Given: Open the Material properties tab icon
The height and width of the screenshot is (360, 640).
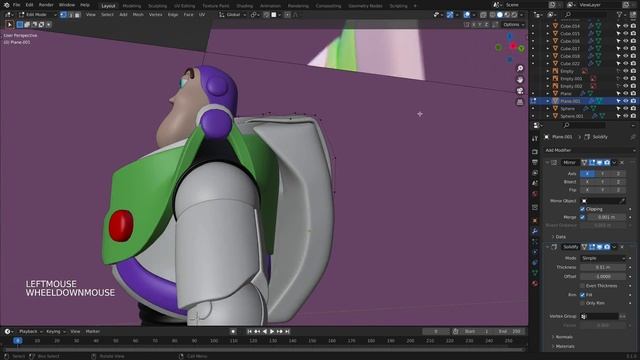Looking at the screenshot, I should tap(535, 283).
